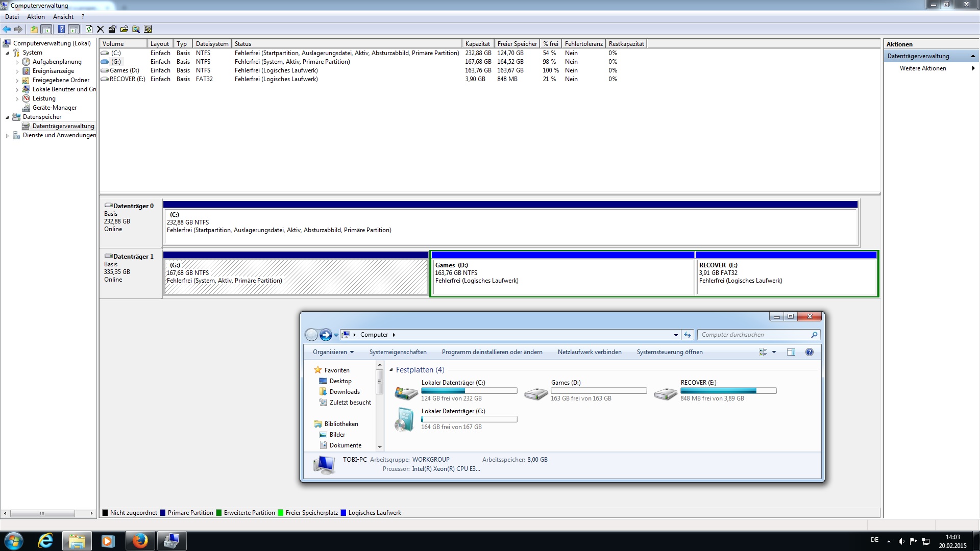The image size is (980, 551).
Task: Click the black X delete toolbar icon
Action: coord(101,29)
